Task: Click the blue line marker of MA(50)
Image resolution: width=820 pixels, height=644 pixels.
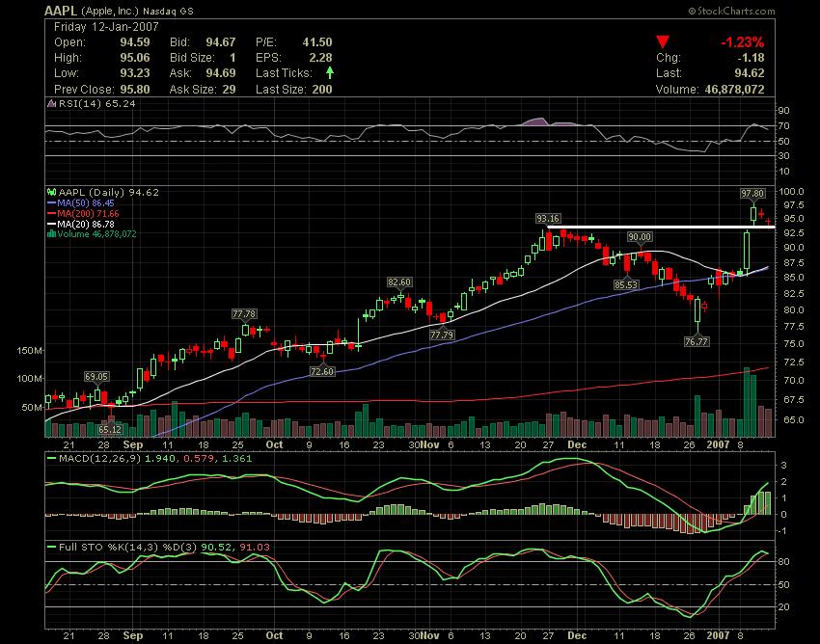Action: point(51,202)
